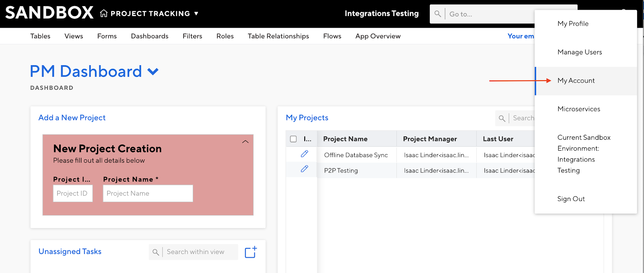The image size is (644, 273).
Task: Open My Profile from the user menu
Action: [x=573, y=24]
